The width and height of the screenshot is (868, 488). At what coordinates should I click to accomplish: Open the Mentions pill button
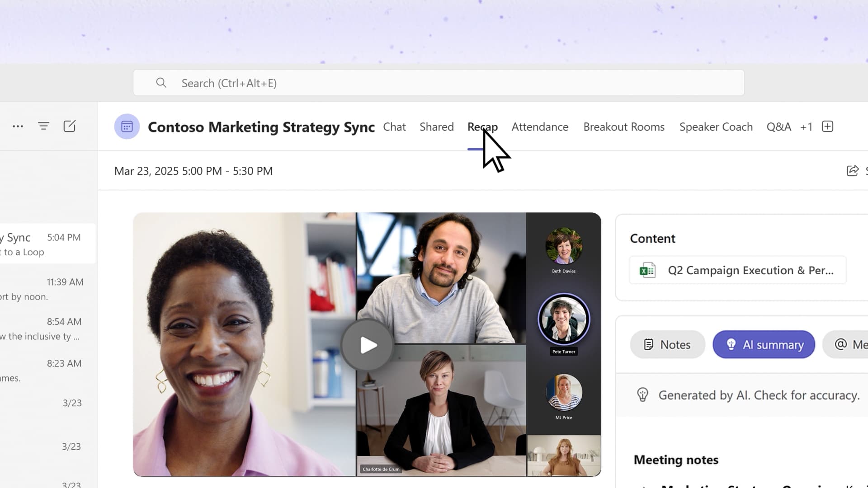coord(845,344)
